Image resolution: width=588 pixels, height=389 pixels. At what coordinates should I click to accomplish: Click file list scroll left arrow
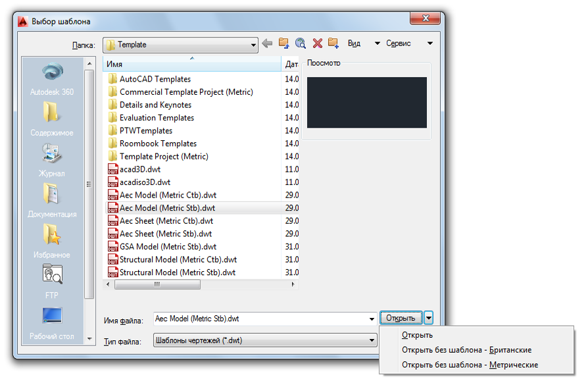[108, 284]
